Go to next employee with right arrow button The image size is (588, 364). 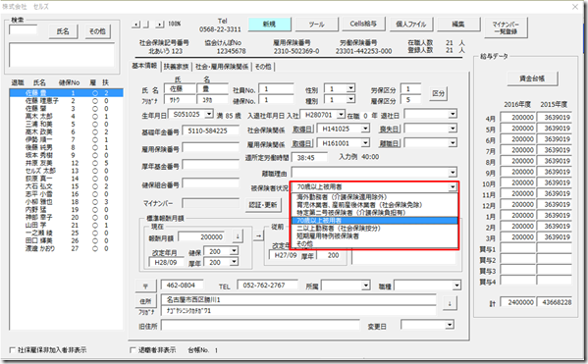coord(160,25)
